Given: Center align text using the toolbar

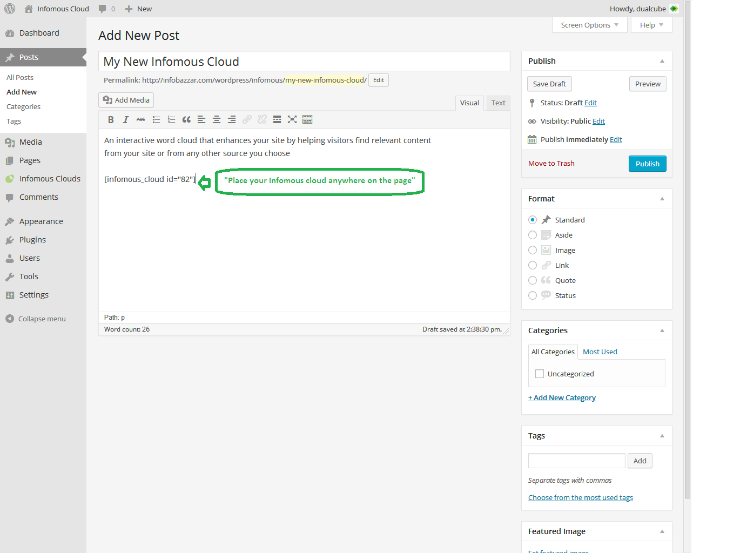Looking at the screenshot, I should click(x=217, y=120).
